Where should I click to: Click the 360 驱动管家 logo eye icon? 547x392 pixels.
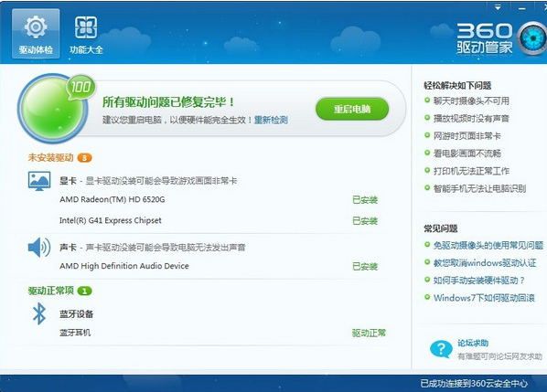click(x=532, y=39)
